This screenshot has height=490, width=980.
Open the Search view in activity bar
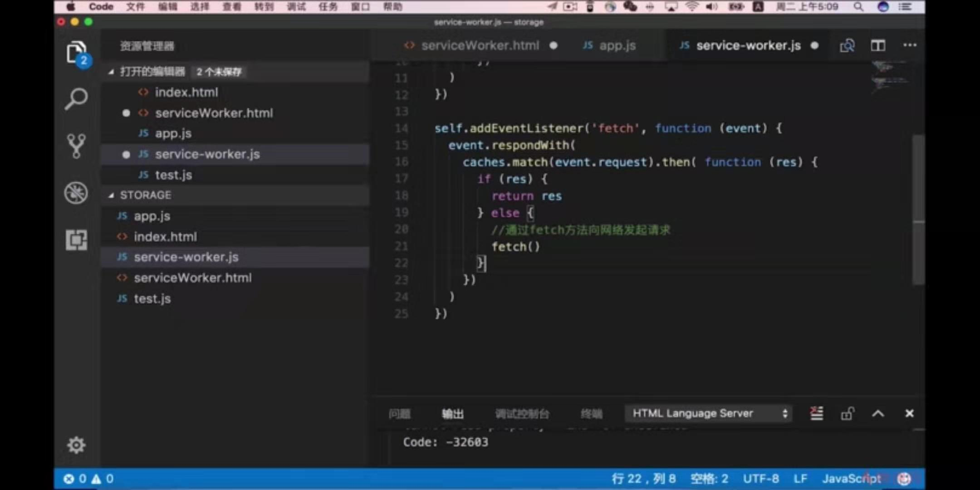[76, 98]
